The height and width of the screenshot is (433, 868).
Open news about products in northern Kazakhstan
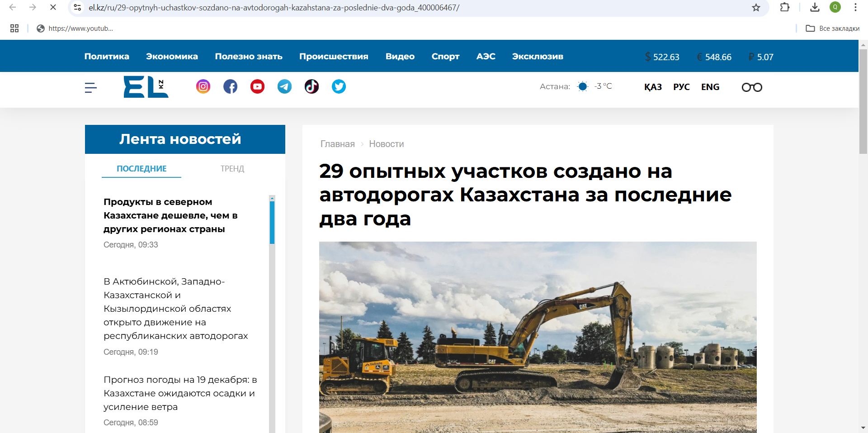click(170, 215)
